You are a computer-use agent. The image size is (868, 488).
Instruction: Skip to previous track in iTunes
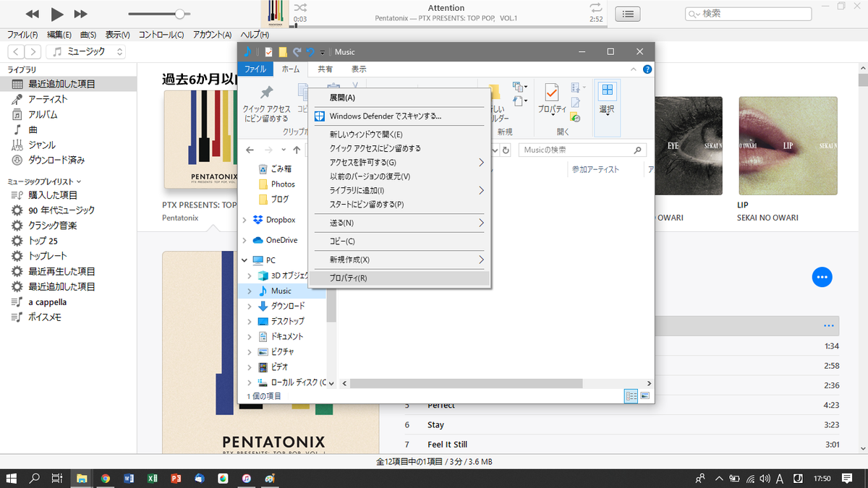(x=32, y=14)
